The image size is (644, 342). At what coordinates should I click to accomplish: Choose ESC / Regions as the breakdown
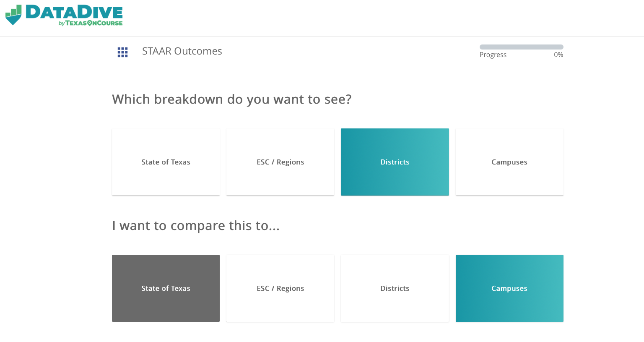pos(280,162)
